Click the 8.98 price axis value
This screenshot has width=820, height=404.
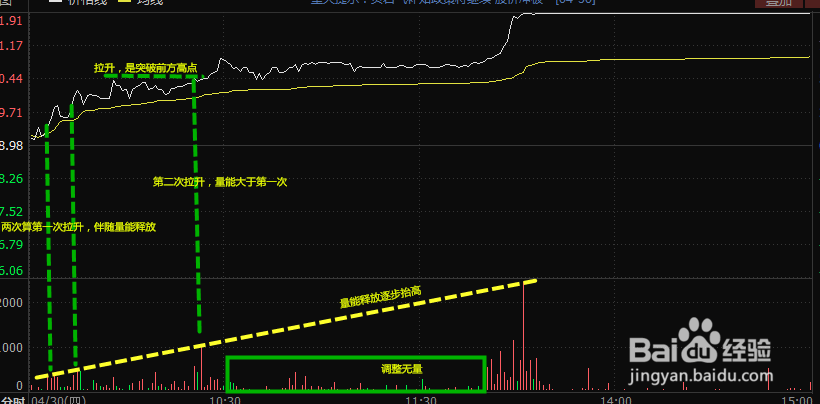click(x=11, y=146)
